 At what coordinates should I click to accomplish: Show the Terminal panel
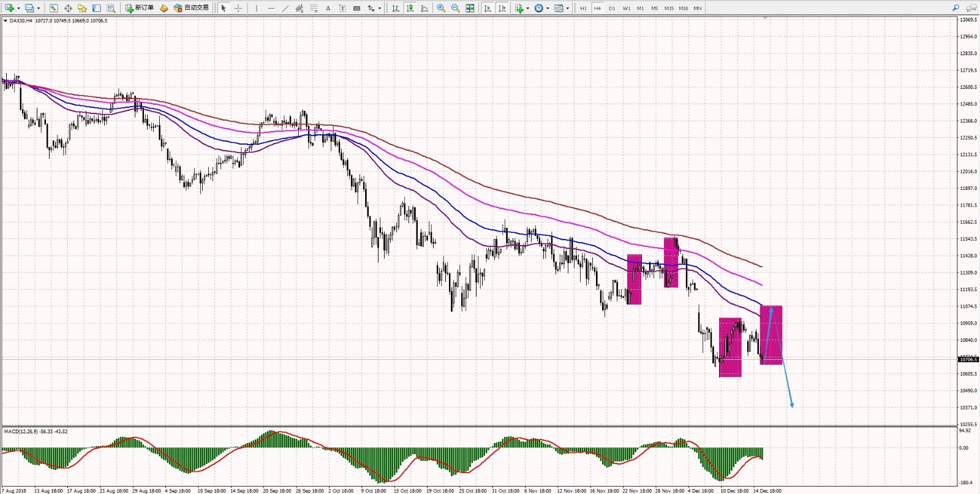pos(97,8)
